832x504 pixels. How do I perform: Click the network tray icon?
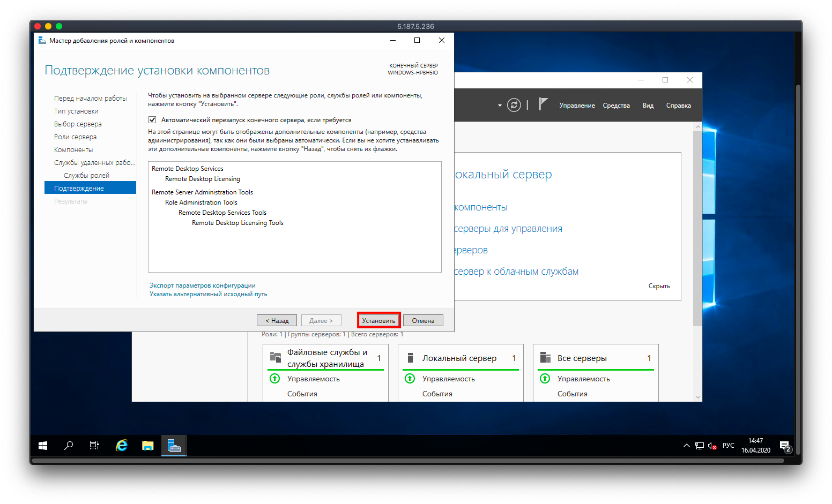tap(700, 446)
